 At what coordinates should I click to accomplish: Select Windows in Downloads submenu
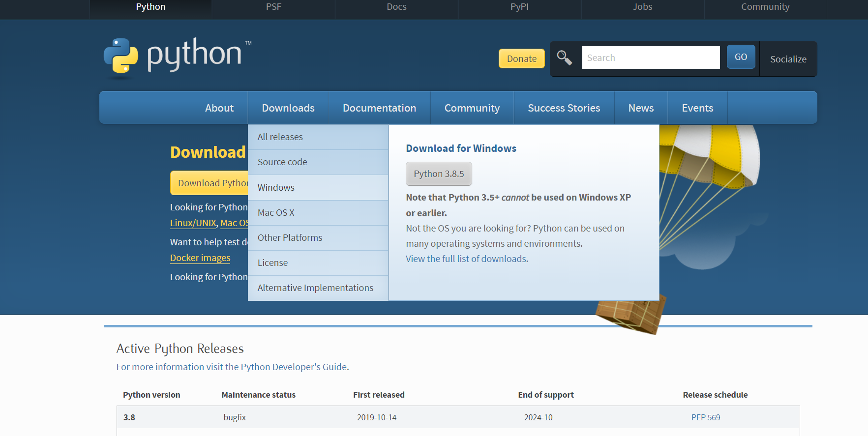coord(318,187)
